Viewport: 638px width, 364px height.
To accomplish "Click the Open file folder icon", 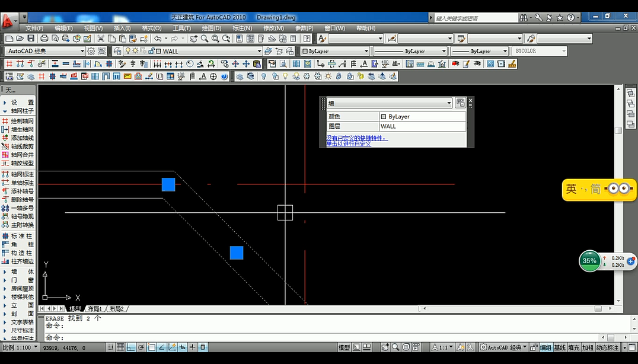I will point(21,39).
